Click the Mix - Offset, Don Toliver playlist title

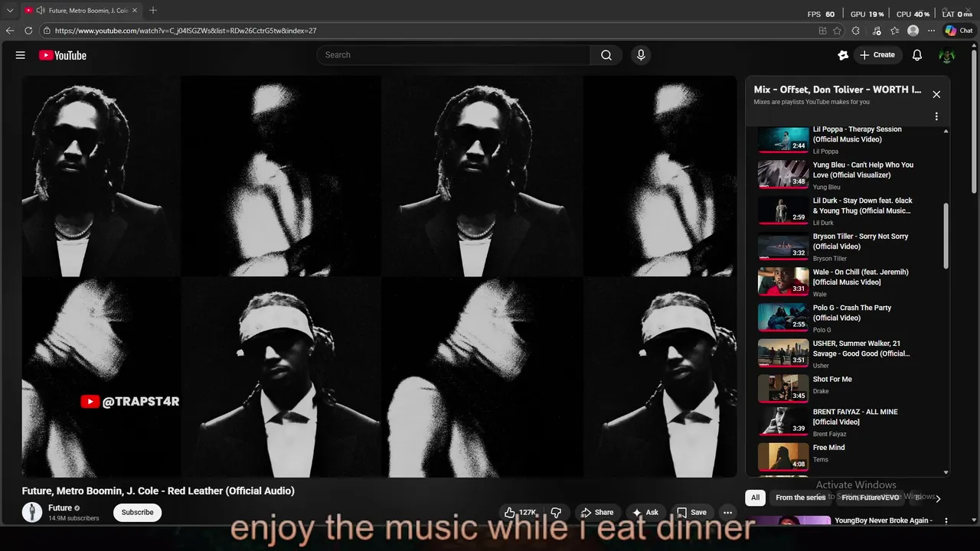click(837, 90)
